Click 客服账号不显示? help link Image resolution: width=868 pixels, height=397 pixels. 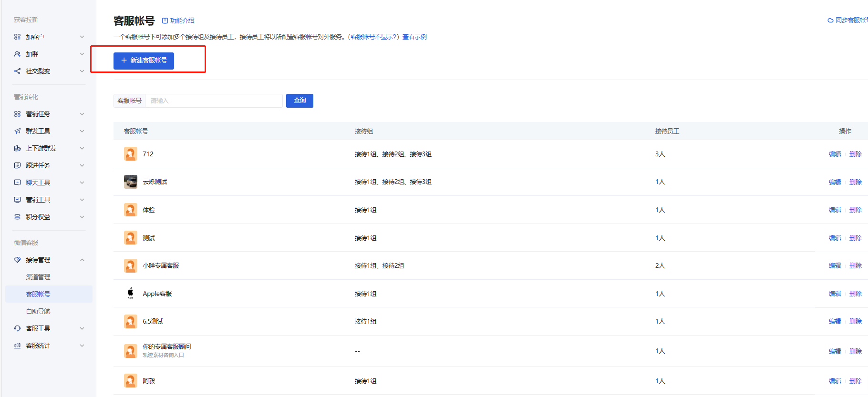[373, 37]
